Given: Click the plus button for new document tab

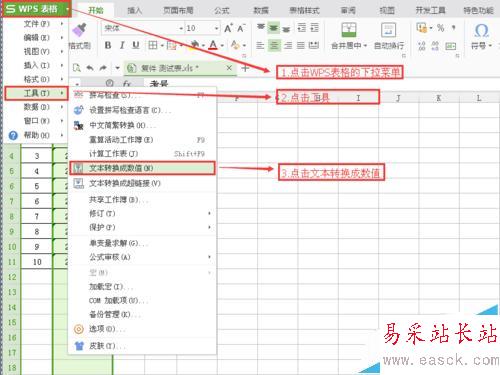Looking at the screenshot, I should coord(245,68).
